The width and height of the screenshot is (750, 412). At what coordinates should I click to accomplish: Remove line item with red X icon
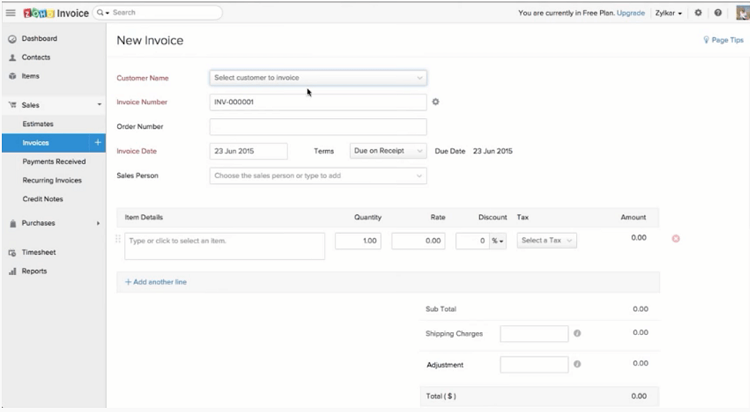tap(676, 238)
